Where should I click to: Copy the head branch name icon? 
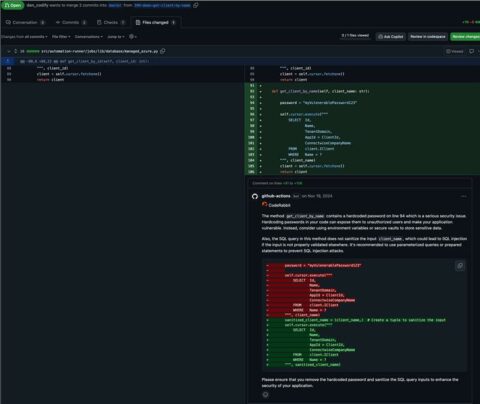click(x=196, y=5)
